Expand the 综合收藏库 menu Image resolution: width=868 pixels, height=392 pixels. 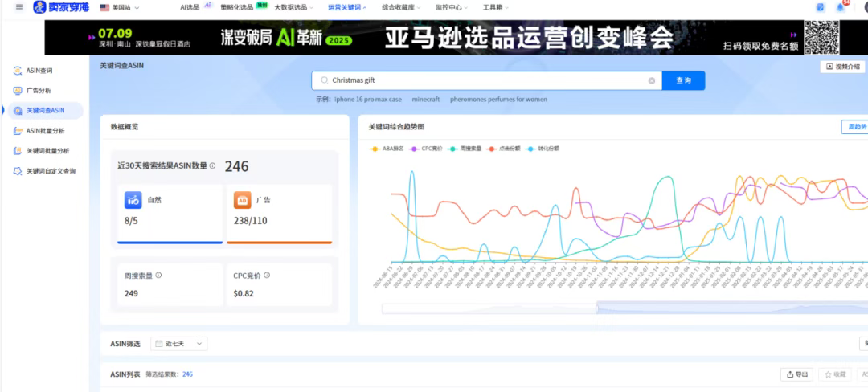click(401, 8)
